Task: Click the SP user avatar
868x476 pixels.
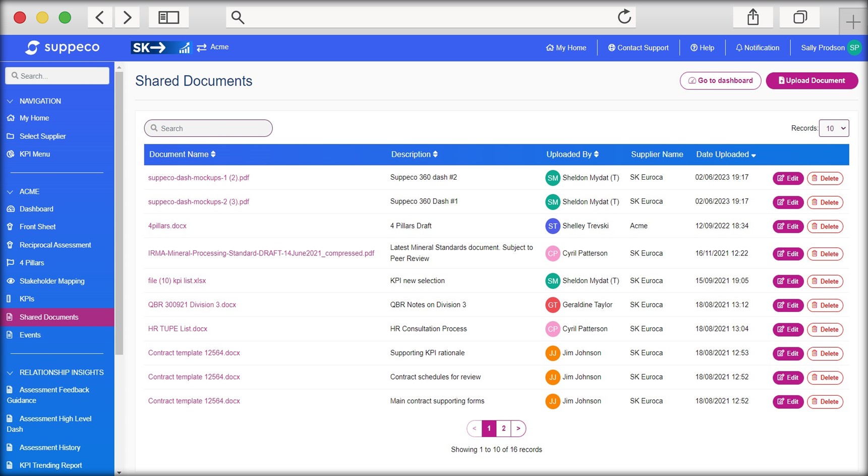Action: pyautogui.click(x=854, y=48)
